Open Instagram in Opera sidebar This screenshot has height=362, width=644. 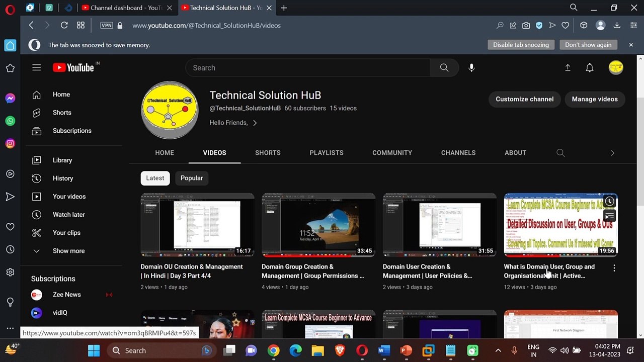[10, 143]
